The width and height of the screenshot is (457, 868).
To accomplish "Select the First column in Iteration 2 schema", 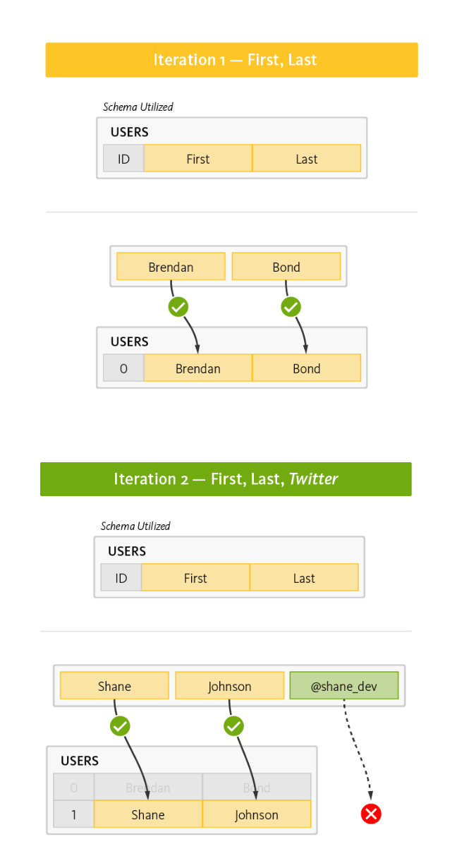I will point(195,578).
